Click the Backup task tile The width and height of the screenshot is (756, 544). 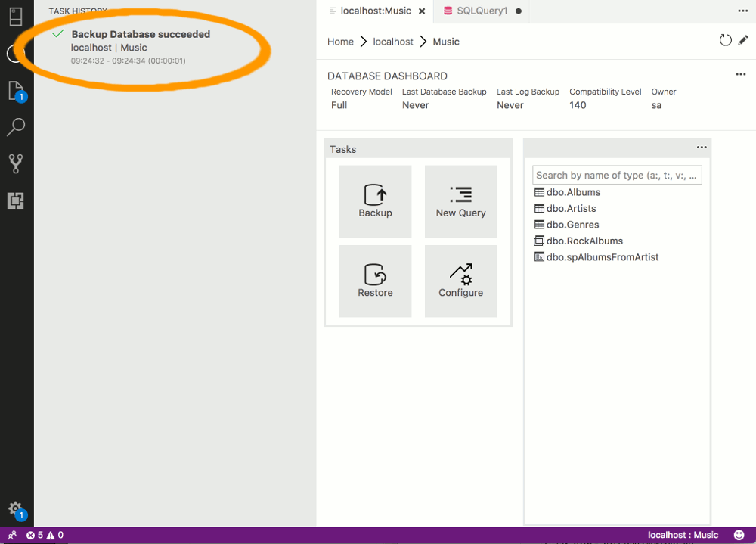point(375,201)
